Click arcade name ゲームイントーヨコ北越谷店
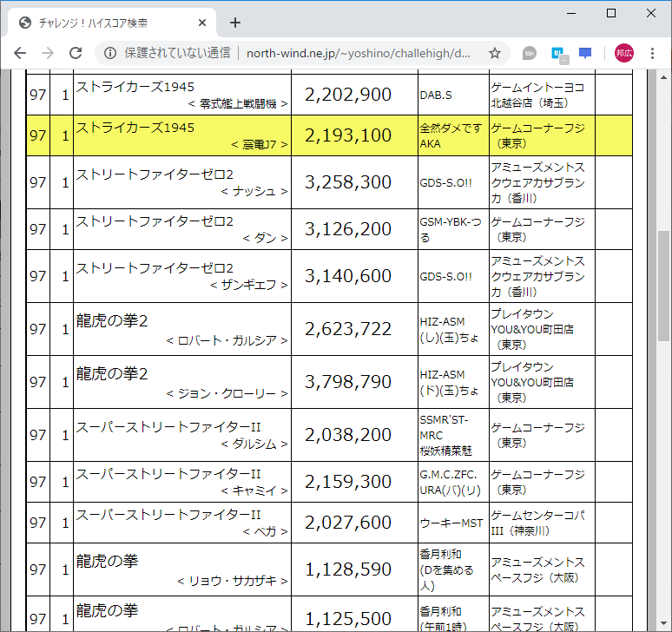 tap(537, 95)
